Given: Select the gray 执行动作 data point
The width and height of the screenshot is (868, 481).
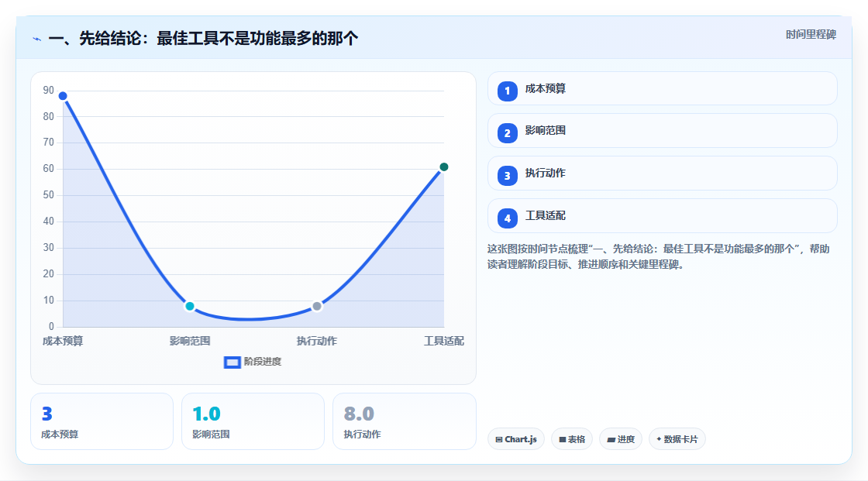Looking at the screenshot, I should pos(317,306).
